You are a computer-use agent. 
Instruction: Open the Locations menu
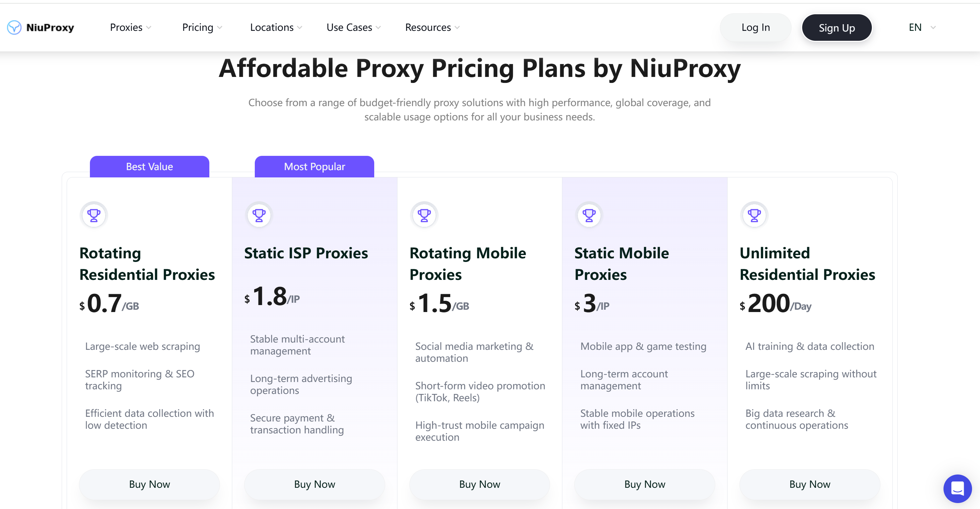[x=276, y=28]
